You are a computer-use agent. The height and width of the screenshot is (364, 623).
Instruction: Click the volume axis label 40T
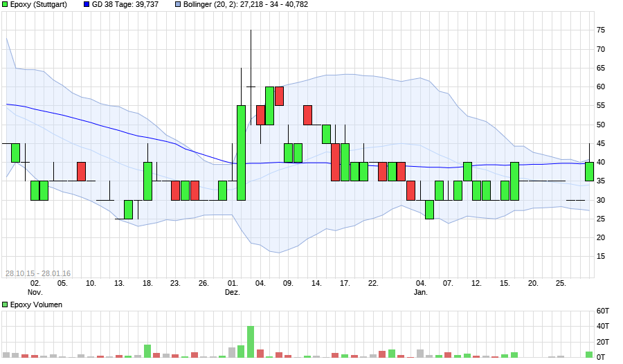pos(603,326)
